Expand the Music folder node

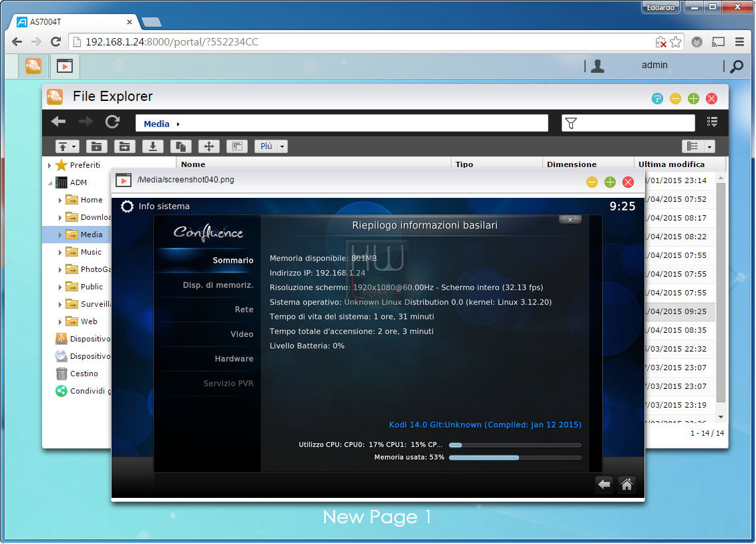pyautogui.click(x=60, y=252)
